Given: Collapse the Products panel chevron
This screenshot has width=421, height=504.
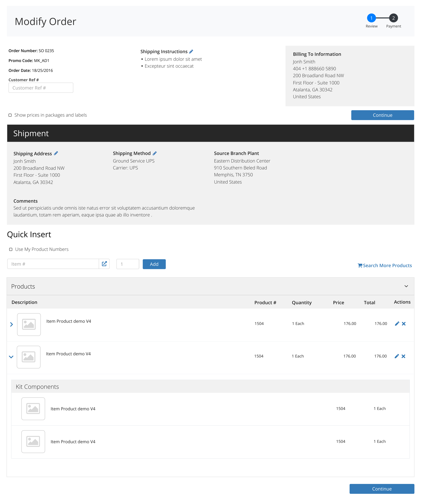Looking at the screenshot, I should pyautogui.click(x=406, y=286).
